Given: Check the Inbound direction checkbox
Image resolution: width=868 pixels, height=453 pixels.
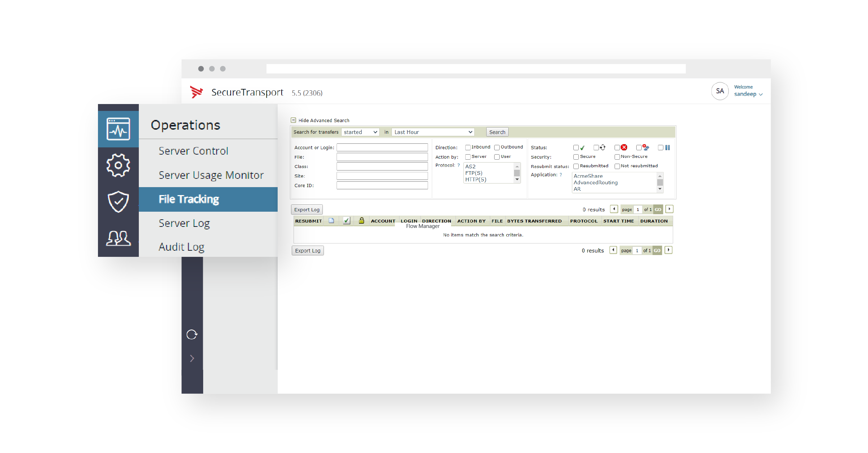Looking at the screenshot, I should point(468,147).
